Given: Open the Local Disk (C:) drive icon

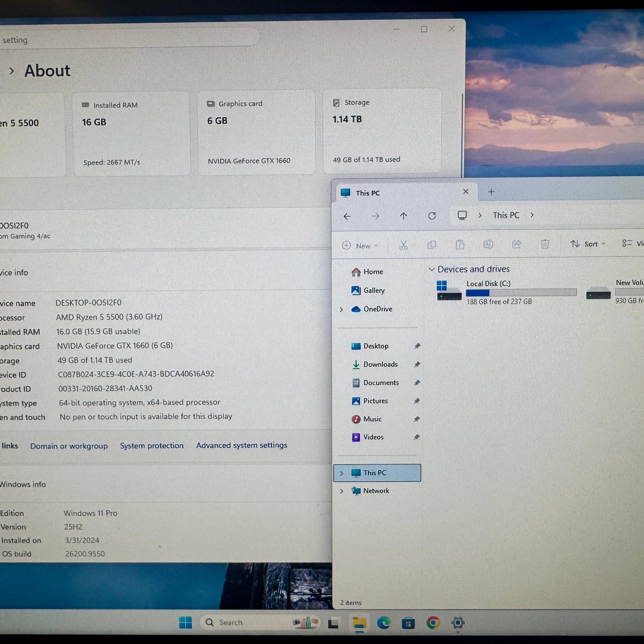Looking at the screenshot, I should coord(449,290).
